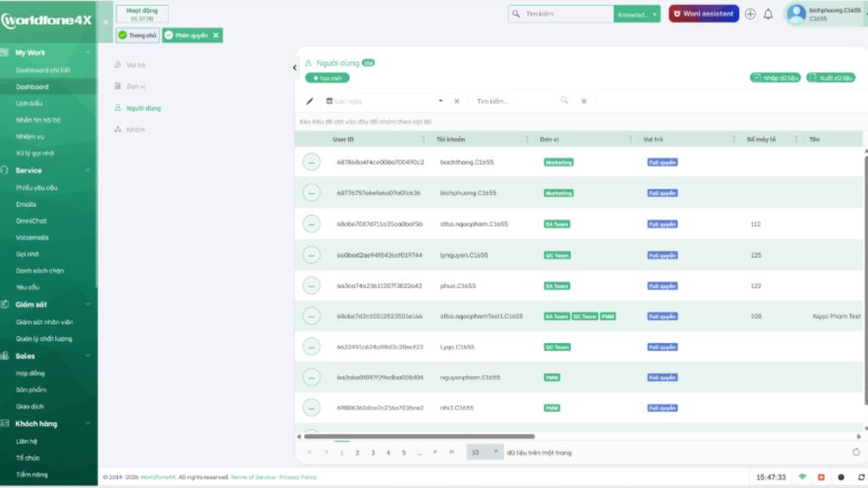Collapse the Service section
The height and width of the screenshot is (488, 868).
click(x=87, y=170)
